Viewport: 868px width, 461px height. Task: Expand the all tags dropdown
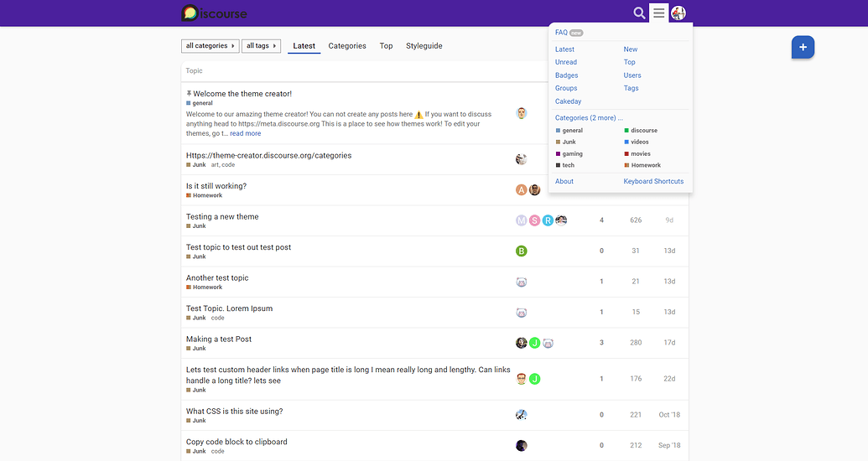tap(261, 46)
